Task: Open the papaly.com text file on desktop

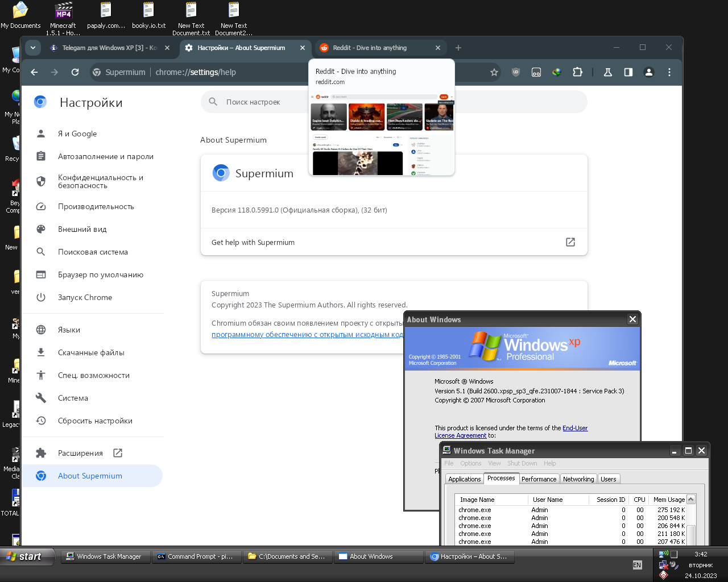Action: (106, 15)
